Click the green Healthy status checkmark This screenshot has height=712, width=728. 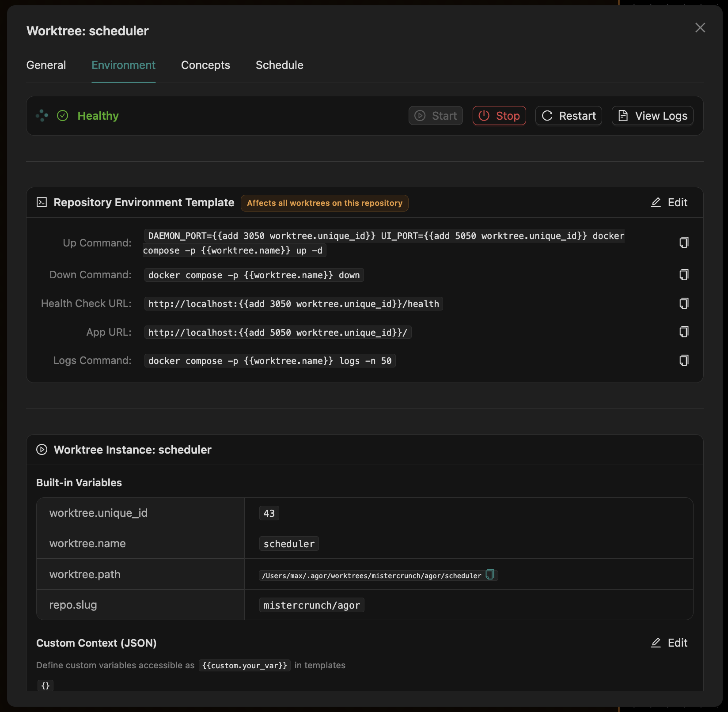point(63,115)
